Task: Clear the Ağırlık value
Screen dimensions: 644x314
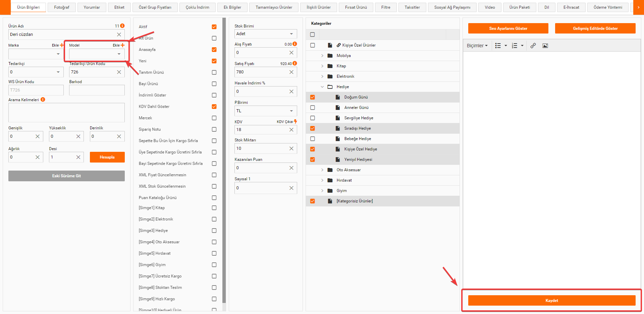Action: click(x=38, y=157)
